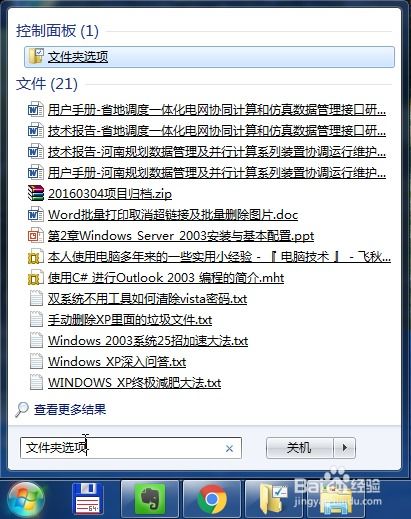Open Evernote from the taskbar
Screen dimensions: 411x519
point(150,499)
